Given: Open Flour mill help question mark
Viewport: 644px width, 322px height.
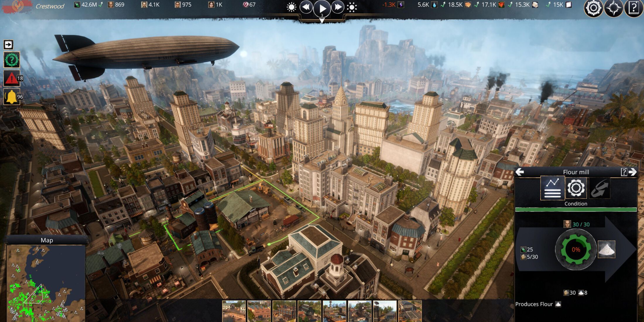Looking at the screenshot, I should (624, 172).
